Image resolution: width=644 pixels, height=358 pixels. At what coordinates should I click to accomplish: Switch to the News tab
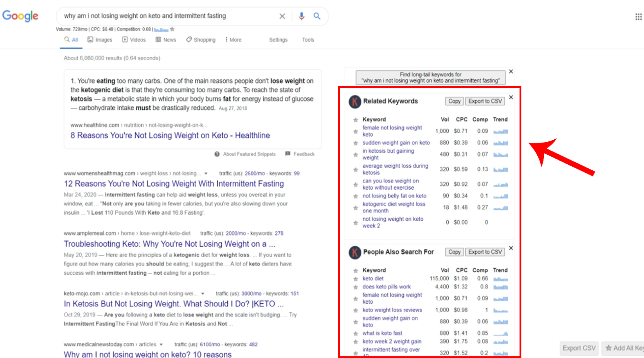tap(166, 40)
